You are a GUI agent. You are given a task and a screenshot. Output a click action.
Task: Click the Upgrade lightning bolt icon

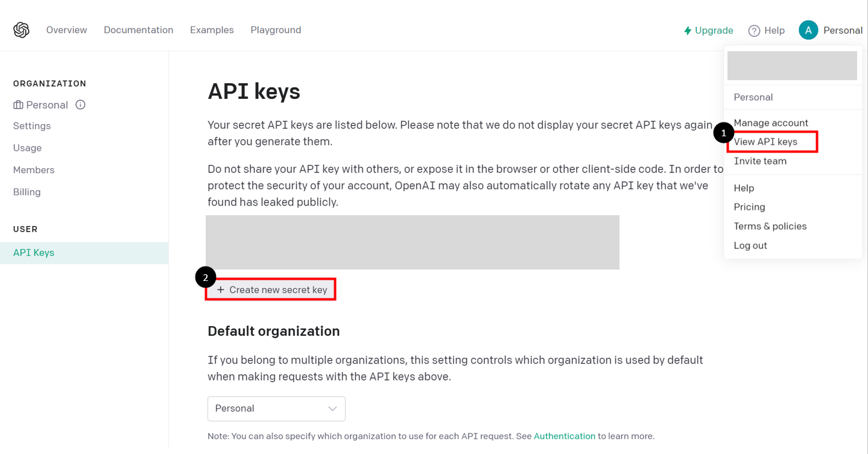[x=688, y=31]
